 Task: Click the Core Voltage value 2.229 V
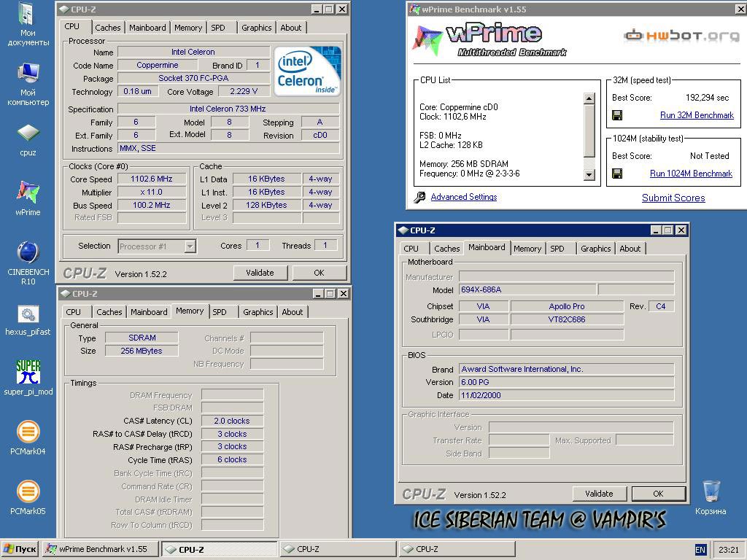[244, 91]
